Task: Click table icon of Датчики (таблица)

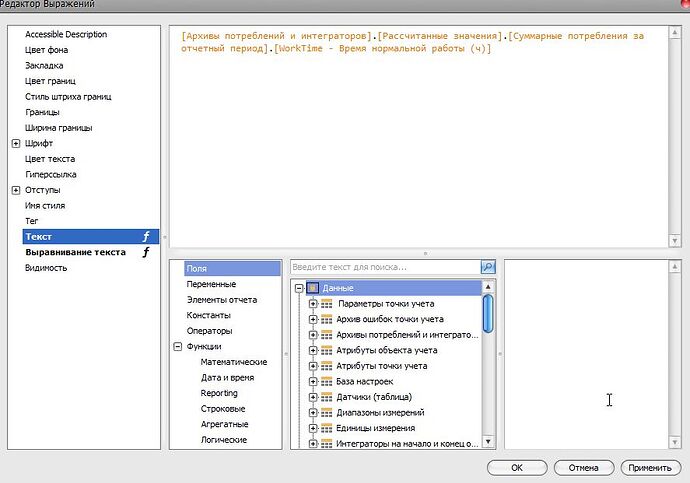Action: (327, 397)
